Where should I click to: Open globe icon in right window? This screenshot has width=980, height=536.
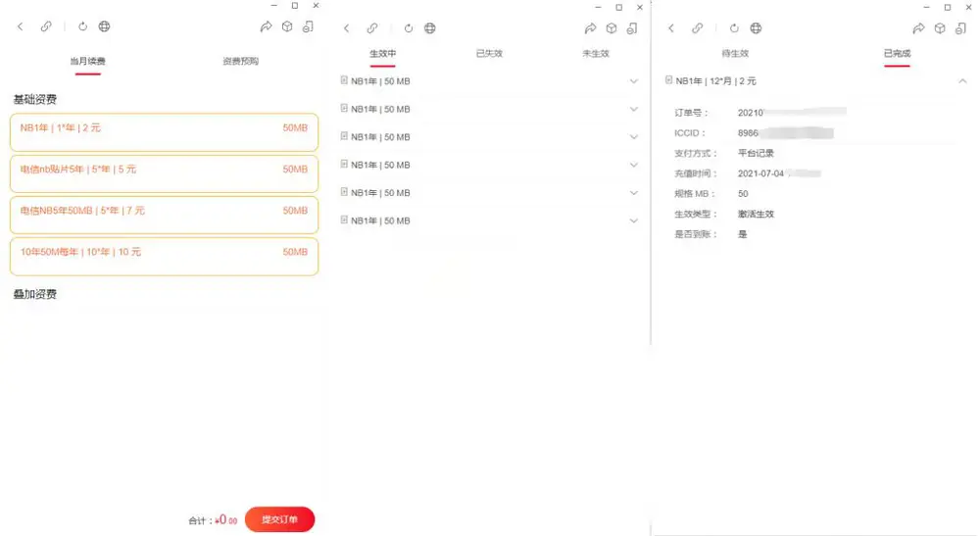coord(757,28)
